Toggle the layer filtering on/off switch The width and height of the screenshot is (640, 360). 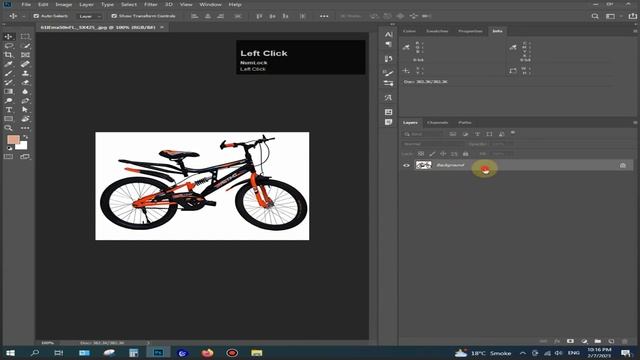point(513,133)
